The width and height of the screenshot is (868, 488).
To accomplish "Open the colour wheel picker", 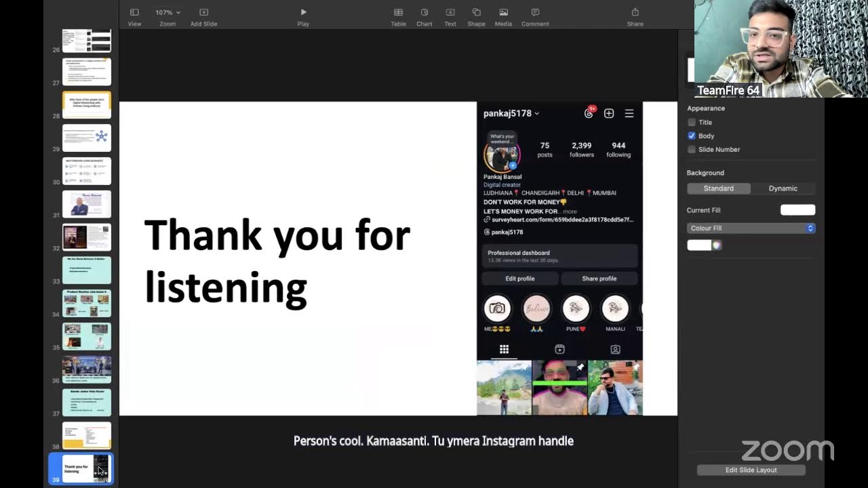I will (x=717, y=245).
